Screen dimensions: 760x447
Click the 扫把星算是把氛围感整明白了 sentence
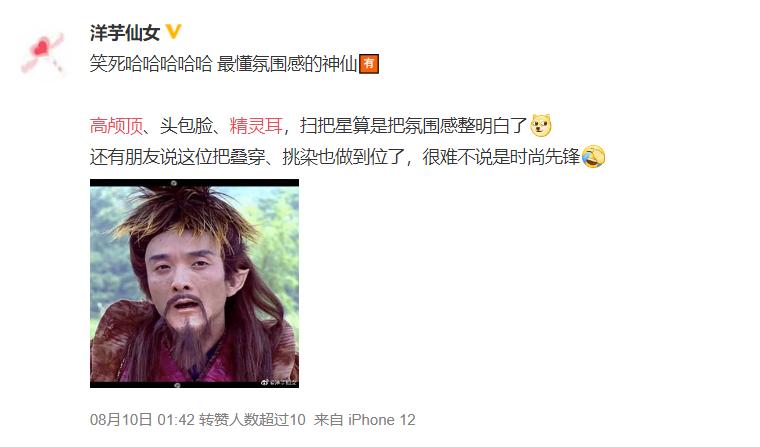[x=413, y=126]
